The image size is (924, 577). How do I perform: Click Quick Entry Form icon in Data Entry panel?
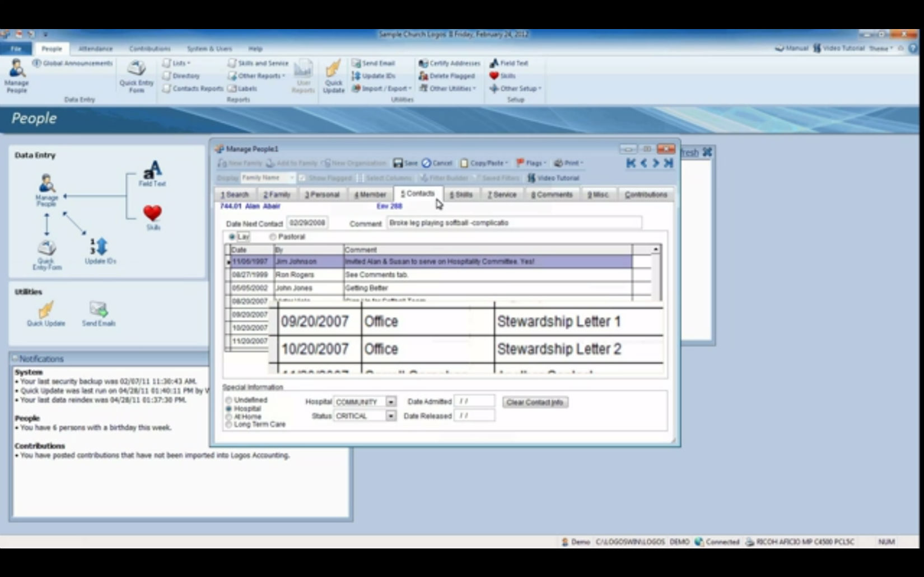click(46, 255)
